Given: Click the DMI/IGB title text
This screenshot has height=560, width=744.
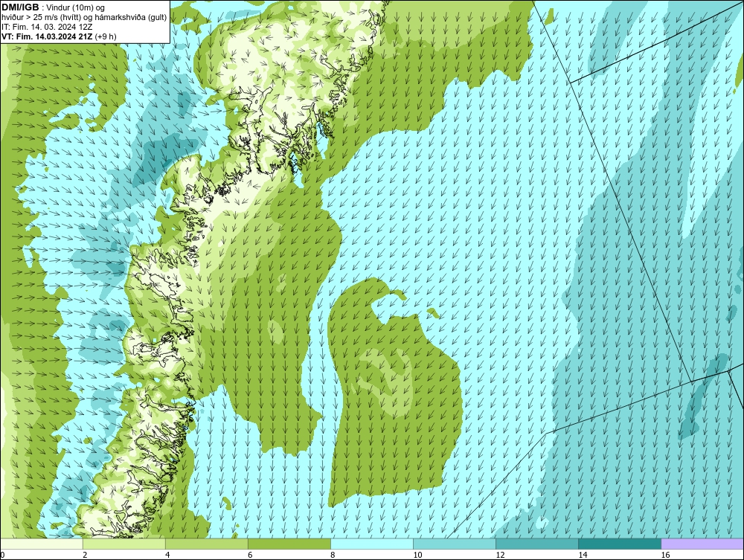Looking at the screenshot, I should pyautogui.click(x=20, y=7).
